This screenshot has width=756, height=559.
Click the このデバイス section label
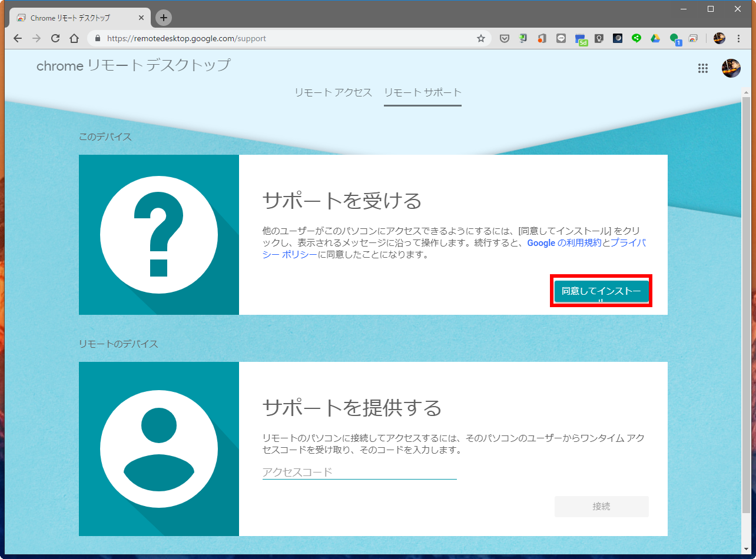pyautogui.click(x=105, y=137)
